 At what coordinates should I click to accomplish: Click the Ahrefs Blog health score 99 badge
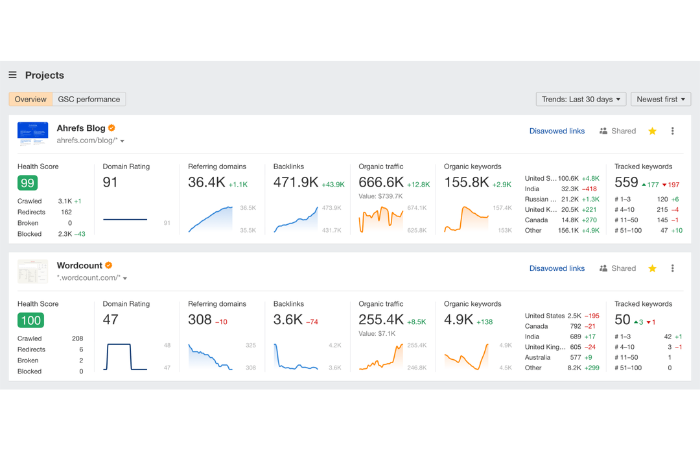tap(28, 183)
